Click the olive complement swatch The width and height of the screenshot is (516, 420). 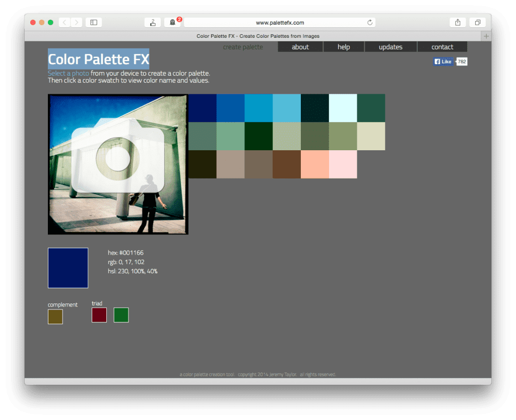coord(55,317)
